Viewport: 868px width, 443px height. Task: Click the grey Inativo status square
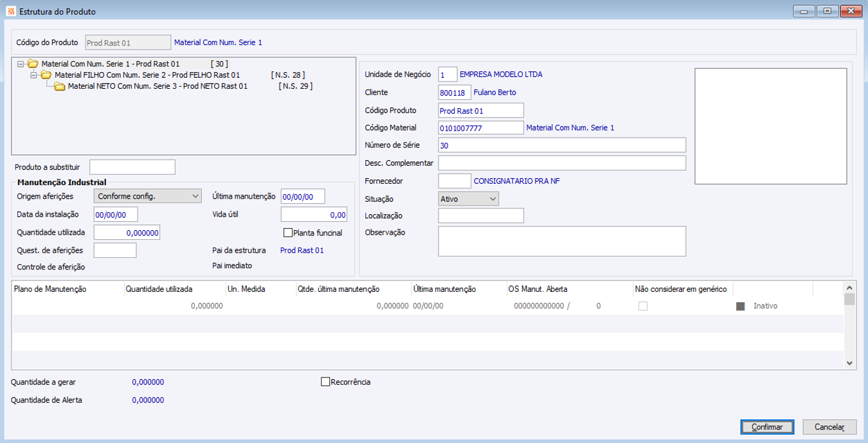coord(740,306)
